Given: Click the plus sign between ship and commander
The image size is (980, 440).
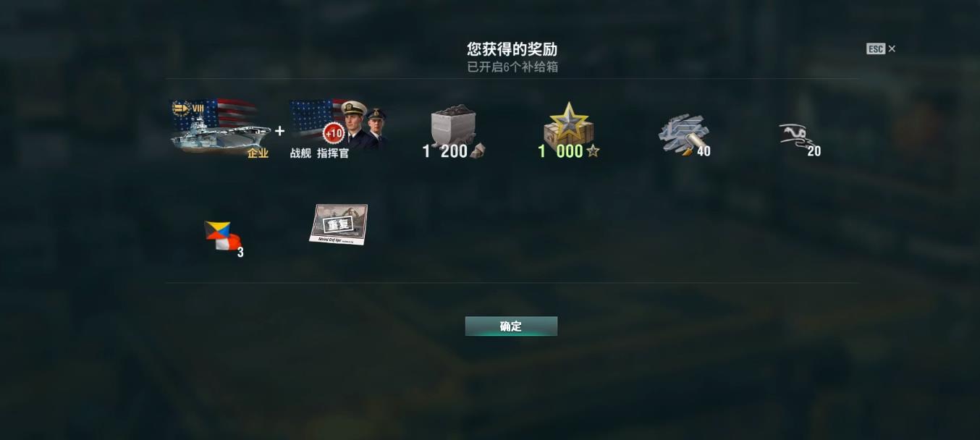Looking at the screenshot, I should pyautogui.click(x=279, y=132).
